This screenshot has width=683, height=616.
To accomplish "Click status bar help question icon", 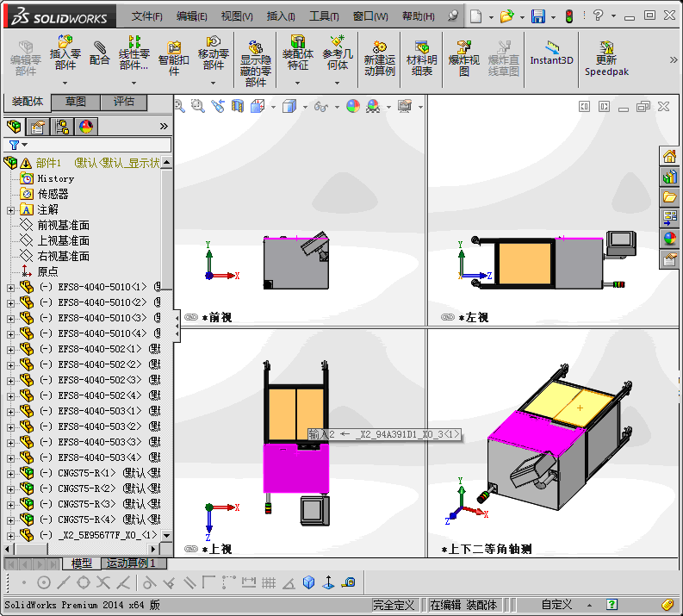I will 612,605.
